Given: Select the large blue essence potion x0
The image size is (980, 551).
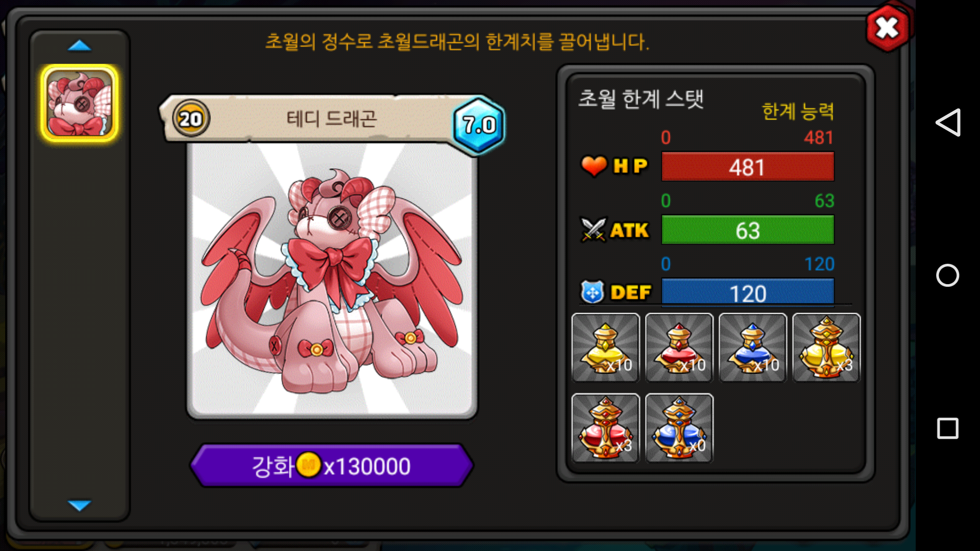Looking at the screenshot, I should [x=679, y=428].
